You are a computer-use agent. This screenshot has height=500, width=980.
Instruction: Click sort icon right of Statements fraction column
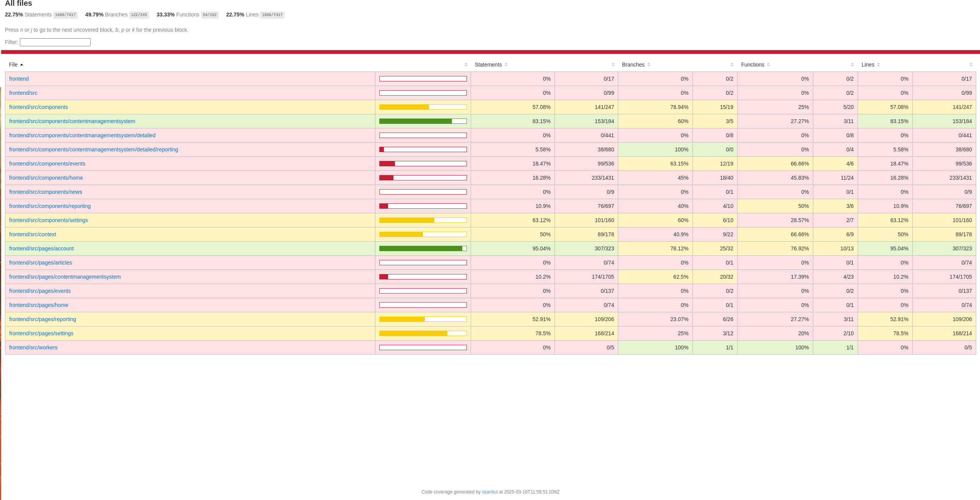point(613,65)
